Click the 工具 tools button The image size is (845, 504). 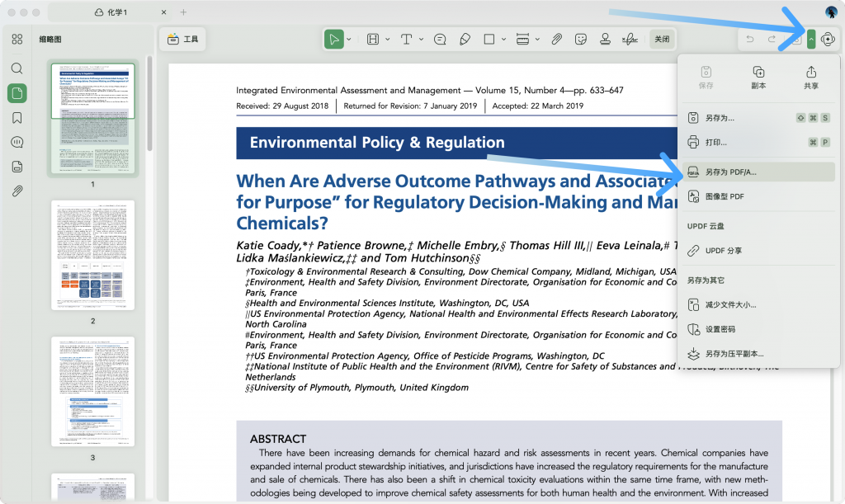pos(182,40)
